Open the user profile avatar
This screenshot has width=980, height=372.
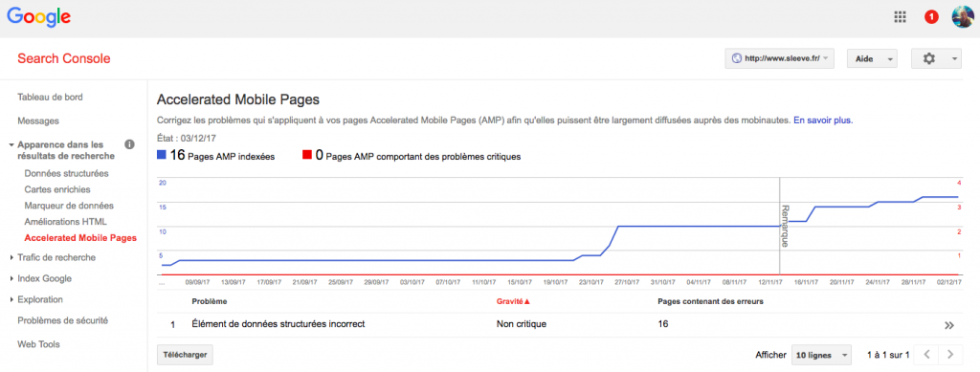click(963, 17)
